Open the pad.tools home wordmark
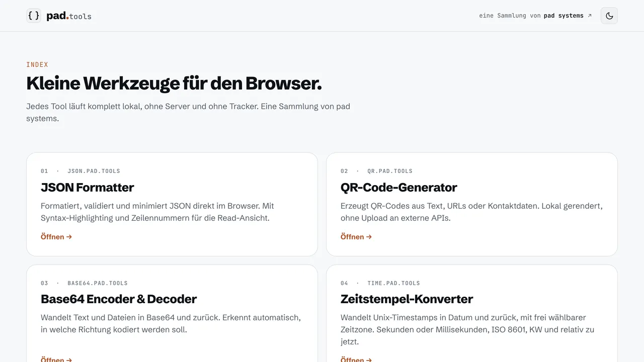 (x=69, y=16)
